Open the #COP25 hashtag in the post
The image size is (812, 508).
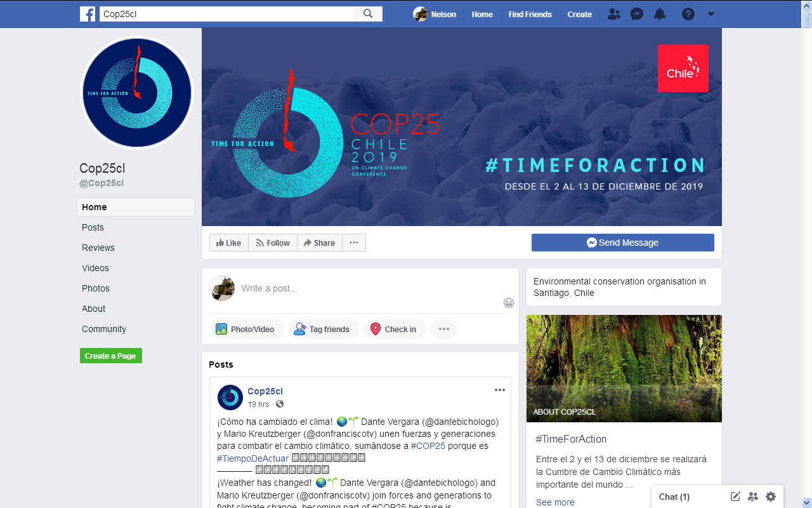pyautogui.click(x=428, y=446)
